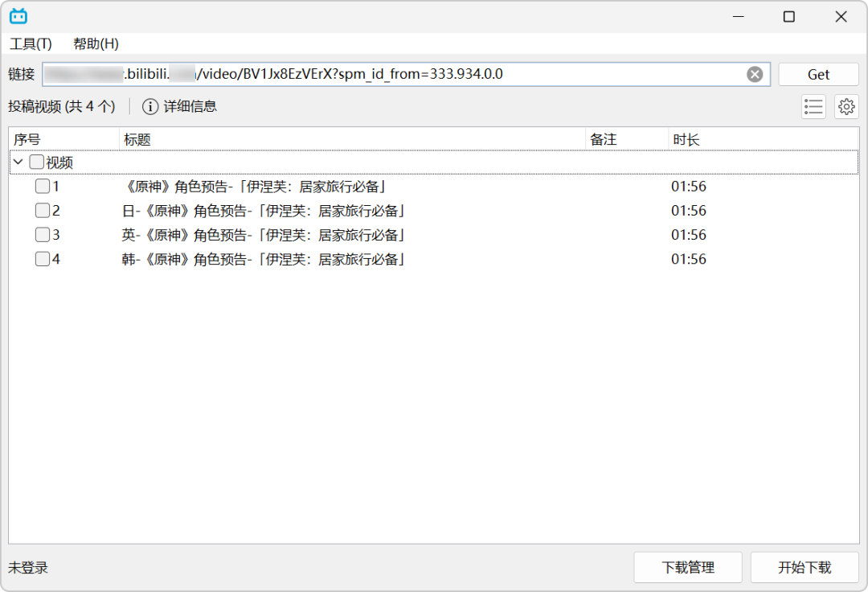Check the box for video 1
This screenshot has height=592, width=868.
click(43, 186)
